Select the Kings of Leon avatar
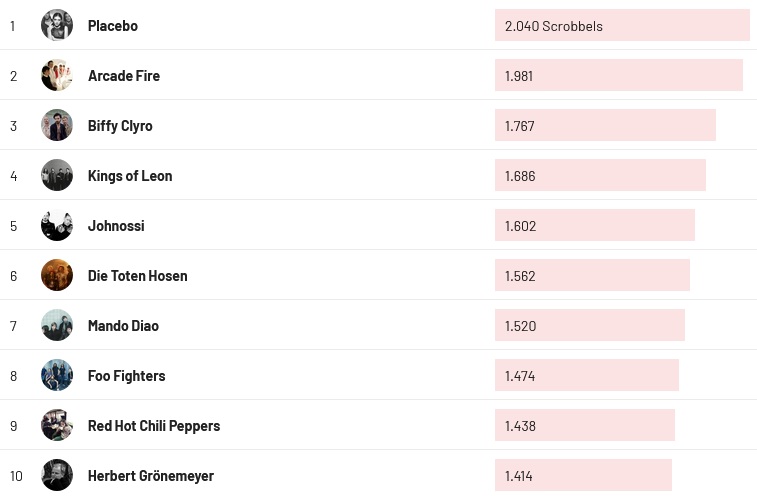The image size is (757, 497). [57, 175]
